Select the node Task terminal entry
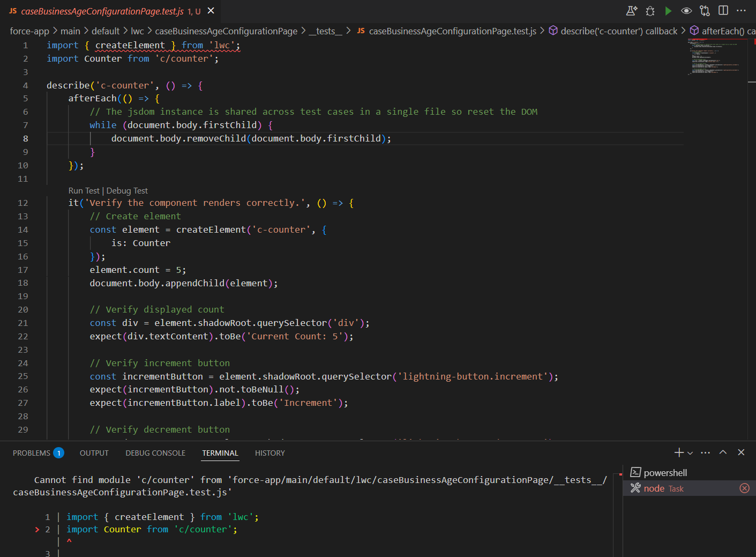 tap(690, 488)
